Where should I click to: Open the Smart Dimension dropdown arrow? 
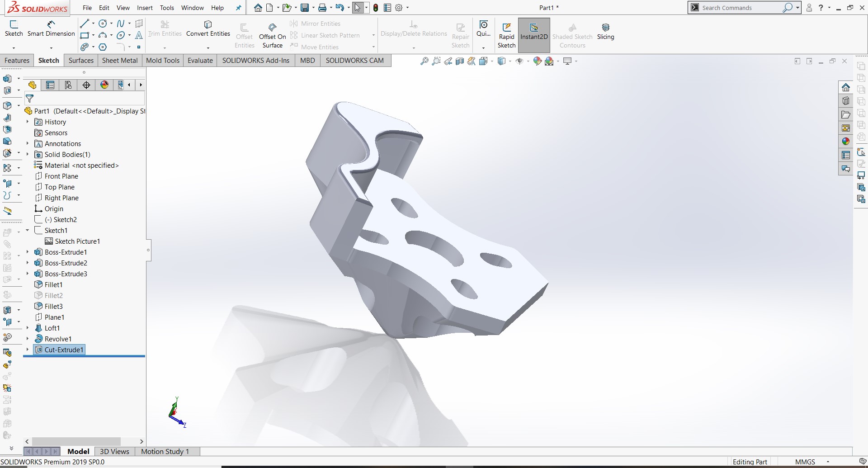[51, 47]
